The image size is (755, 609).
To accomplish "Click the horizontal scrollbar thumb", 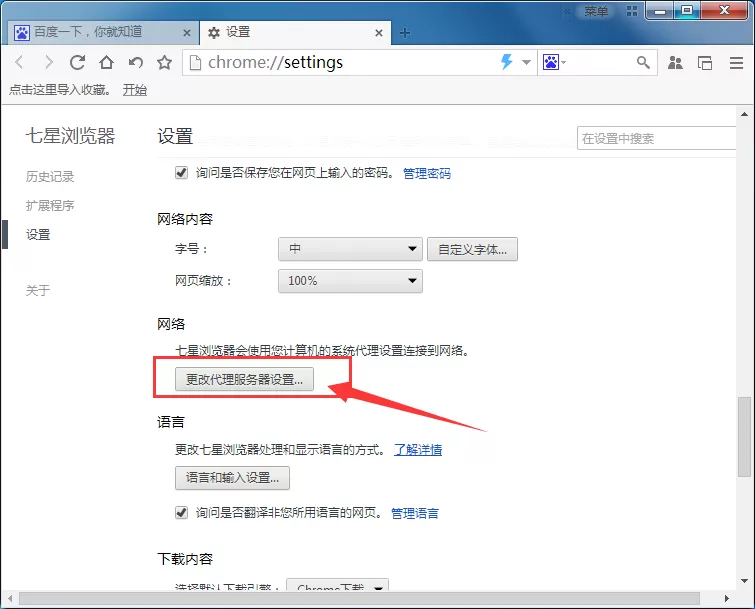I will [x=359, y=598].
